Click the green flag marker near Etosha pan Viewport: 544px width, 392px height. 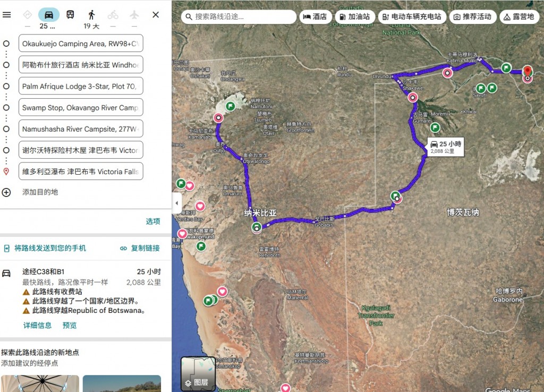[231, 106]
